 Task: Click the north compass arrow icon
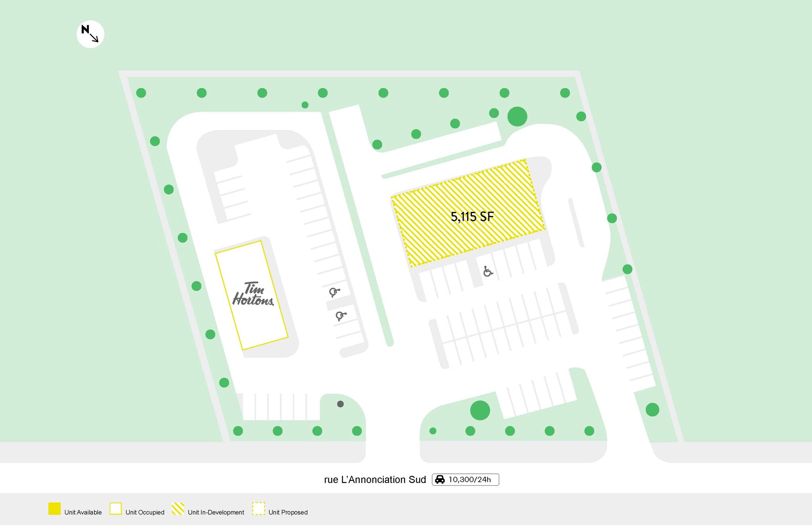click(90, 34)
